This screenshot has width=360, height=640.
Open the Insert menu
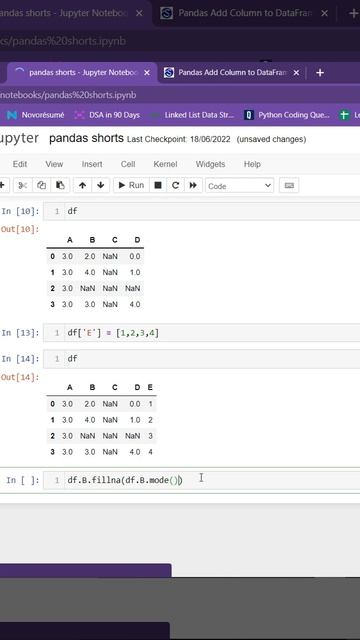92,164
